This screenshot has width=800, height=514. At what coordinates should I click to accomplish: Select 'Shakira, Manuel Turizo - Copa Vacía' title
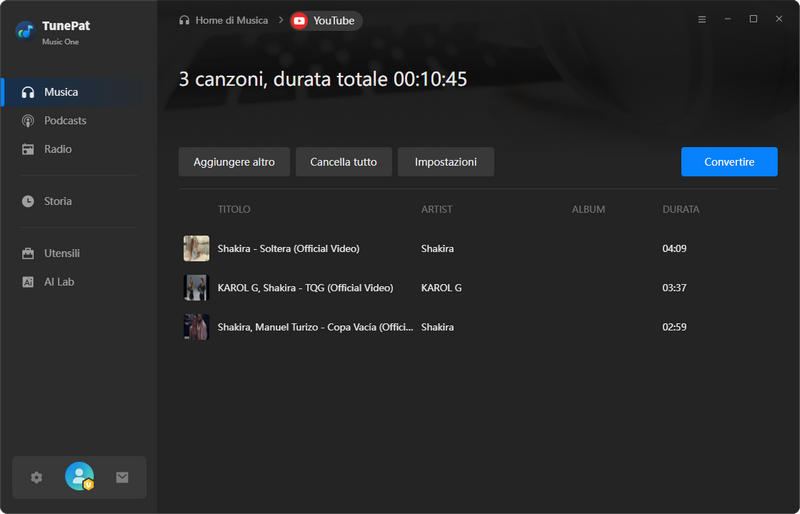tap(315, 327)
